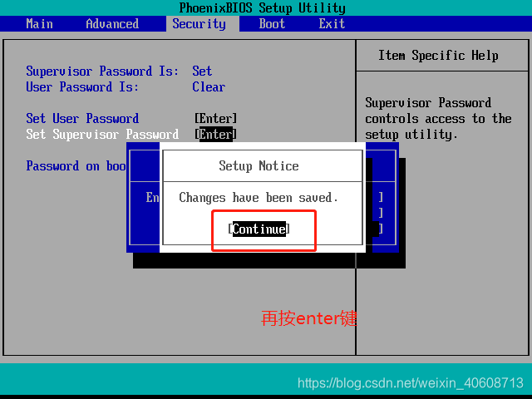Click the User Password Is label

coord(82,87)
